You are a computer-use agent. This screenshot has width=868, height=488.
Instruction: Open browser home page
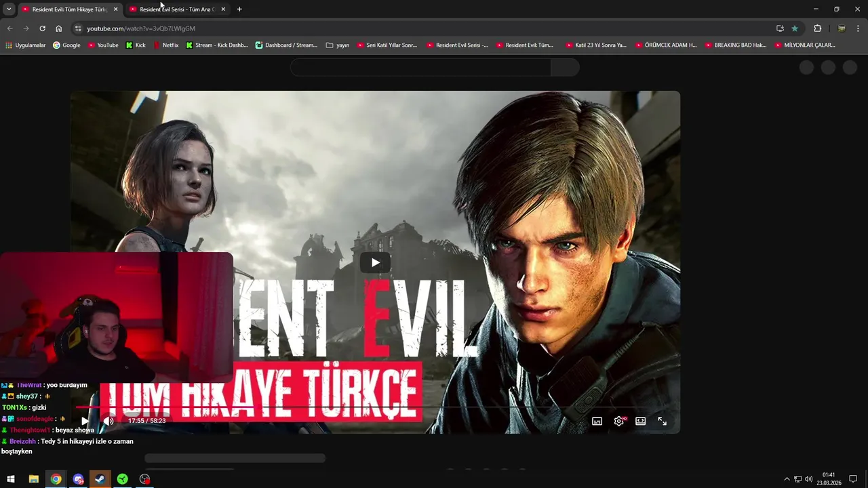[59, 28]
